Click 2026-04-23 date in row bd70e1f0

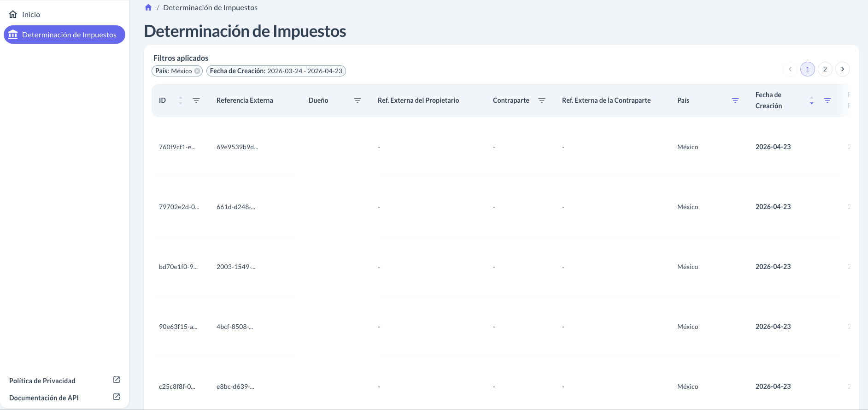[x=773, y=267]
